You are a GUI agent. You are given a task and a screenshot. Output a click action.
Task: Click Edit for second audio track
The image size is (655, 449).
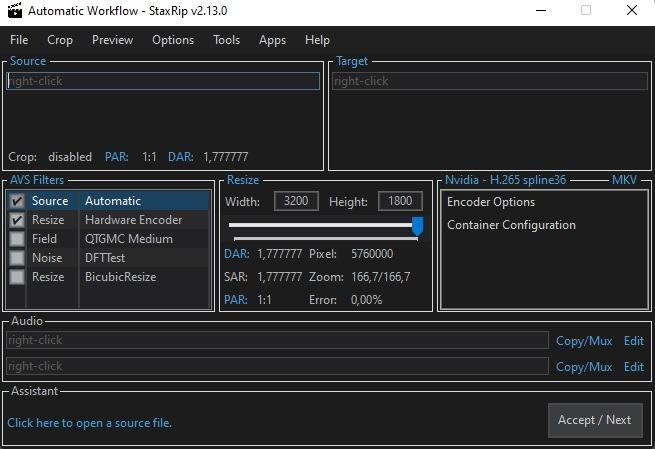tap(634, 367)
